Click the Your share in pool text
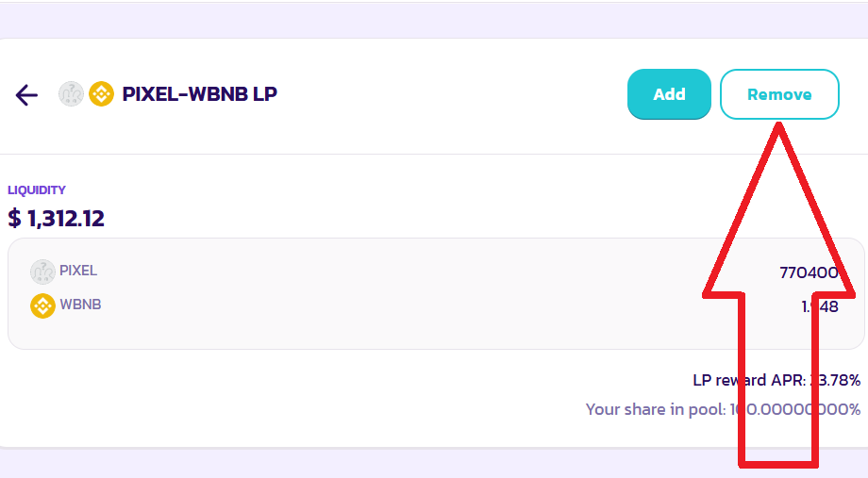Image resolution: width=868 pixels, height=478 pixels. [x=723, y=409]
